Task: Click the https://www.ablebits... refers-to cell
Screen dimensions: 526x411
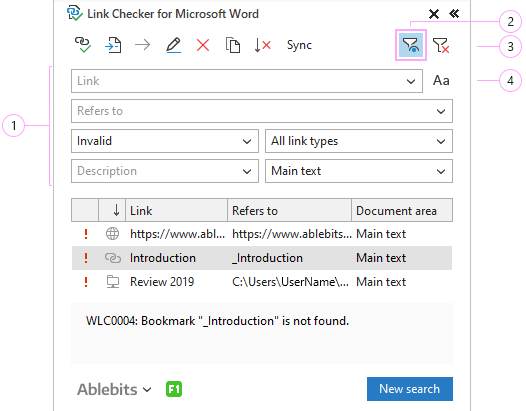Action: pos(292,234)
